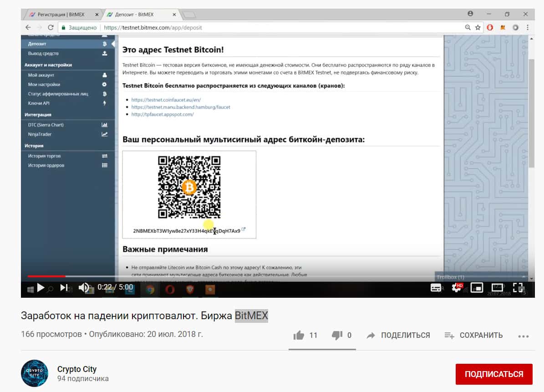Open tpfaucet.appspot.com faucet link
This screenshot has height=392, width=544.
pyautogui.click(x=163, y=114)
